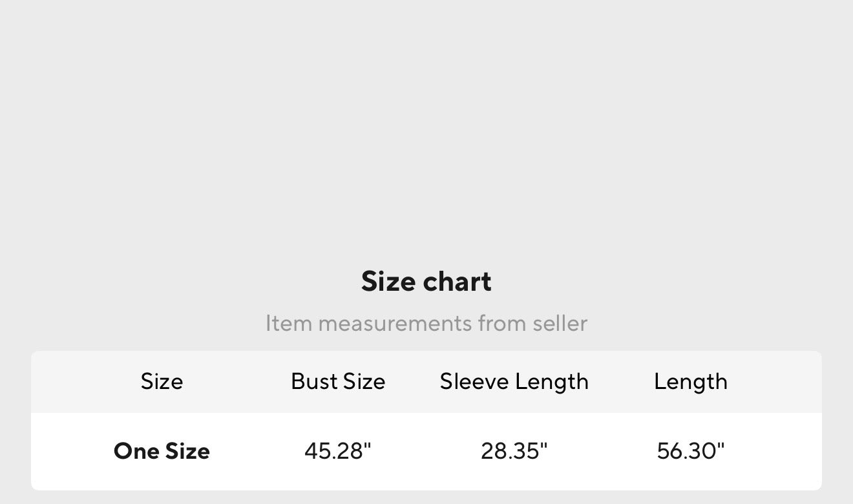This screenshot has height=504, width=853.
Task: Click the 28.35" sleeve length value
Action: click(514, 451)
